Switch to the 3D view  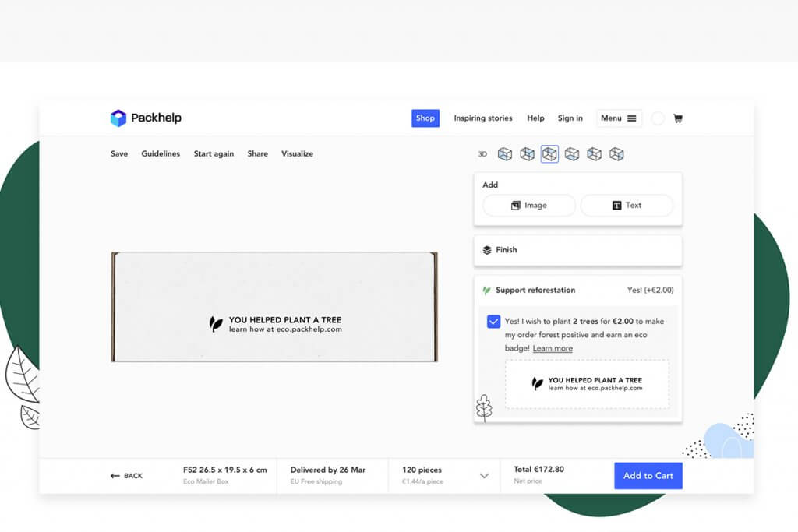point(482,154)
